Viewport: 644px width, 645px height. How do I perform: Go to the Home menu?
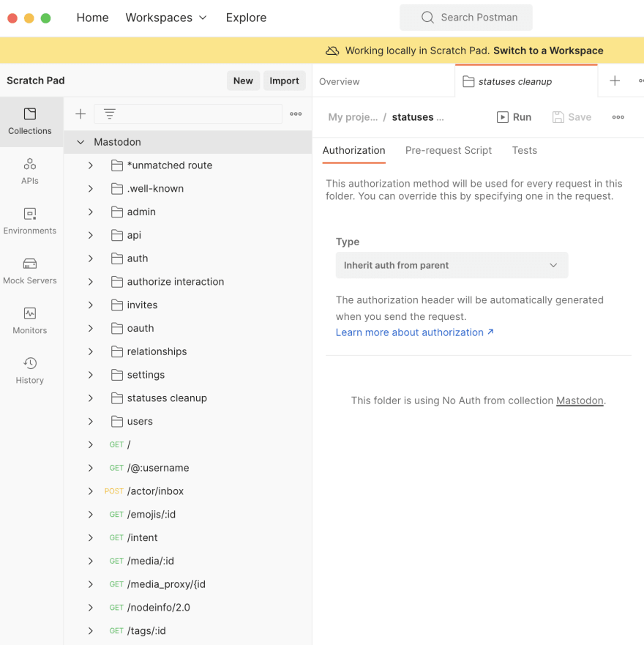[92, 18]
